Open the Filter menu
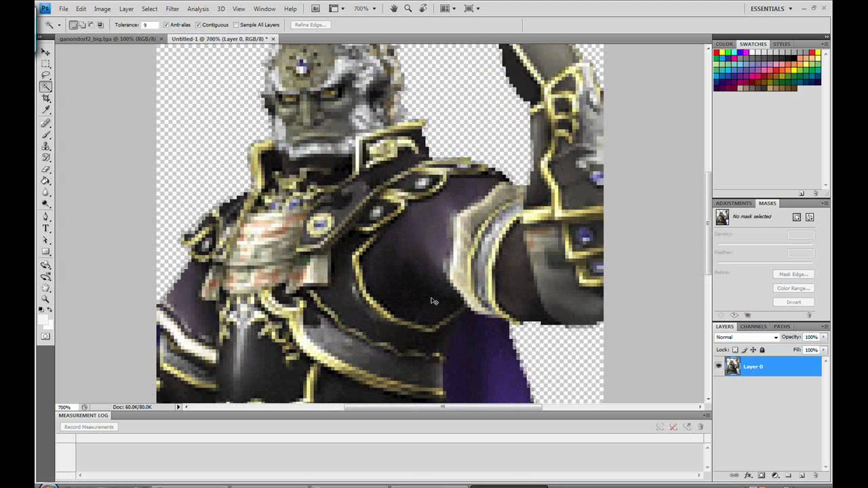The image size is (868, 488). coord(172,9)
